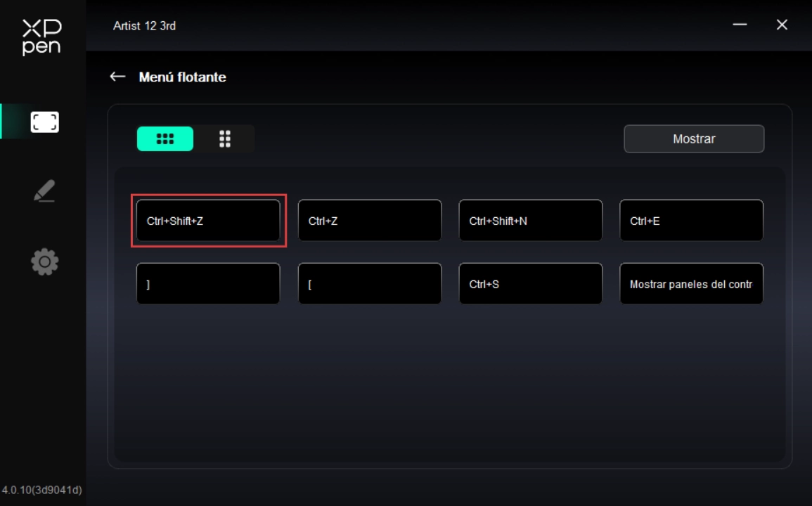Select the left bracket [ shortcut slot
812x506 pixels.
(x=370, y=284)
